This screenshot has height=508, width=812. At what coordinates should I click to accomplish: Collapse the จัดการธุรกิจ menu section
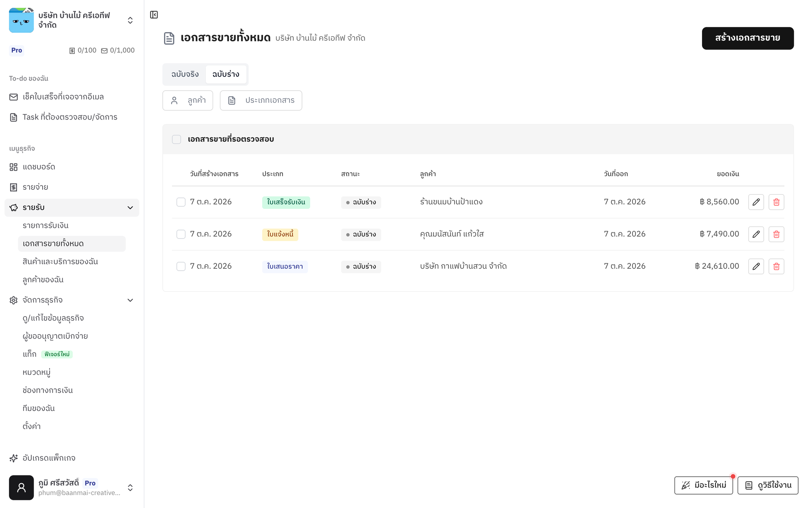[130, 300]
